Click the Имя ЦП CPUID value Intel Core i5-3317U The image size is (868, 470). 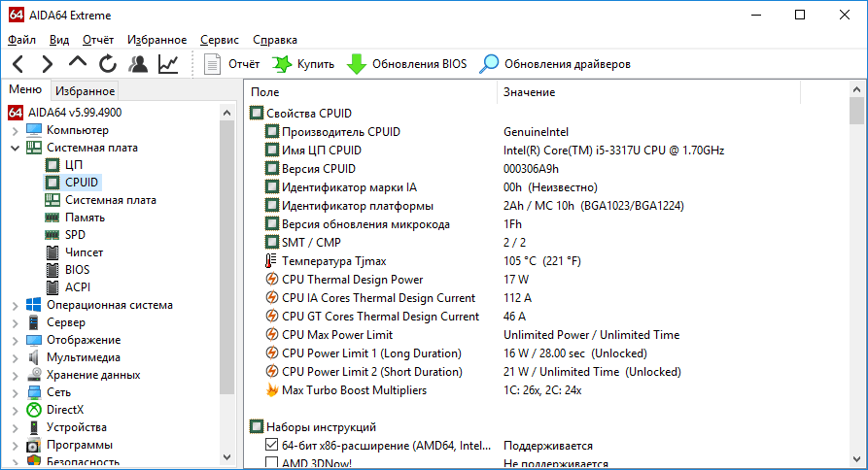[x=614, y=151]
